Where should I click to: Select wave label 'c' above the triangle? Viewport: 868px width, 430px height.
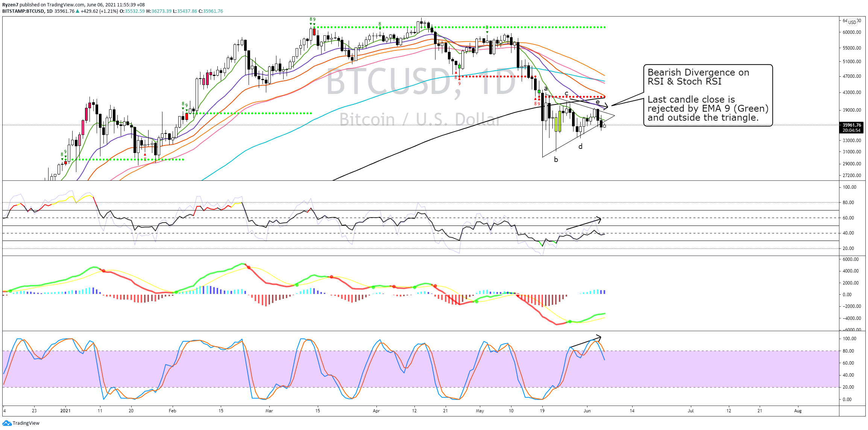pyautogui.click(x=566, y=93)
